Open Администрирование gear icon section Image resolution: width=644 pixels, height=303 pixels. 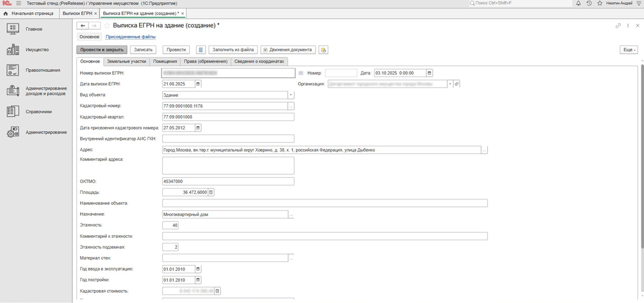coord(13,132)
